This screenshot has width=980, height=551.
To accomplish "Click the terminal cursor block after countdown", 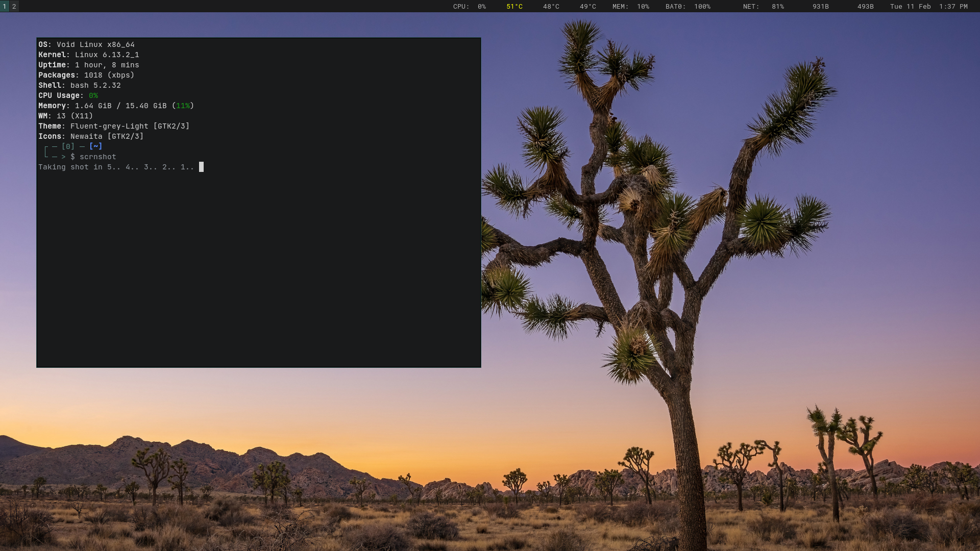I will click(x=201, y=167).
